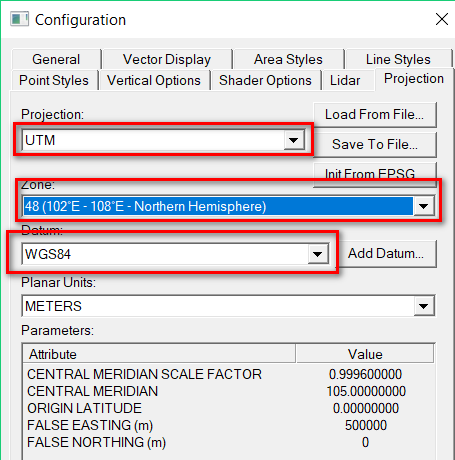
Task: Click the Configuration window title icon
Action: coord(20,19)
